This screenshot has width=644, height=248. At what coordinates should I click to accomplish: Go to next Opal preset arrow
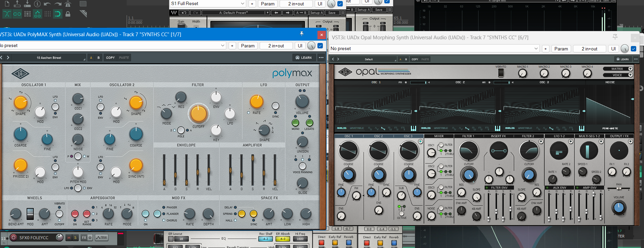tap(338, 59)
